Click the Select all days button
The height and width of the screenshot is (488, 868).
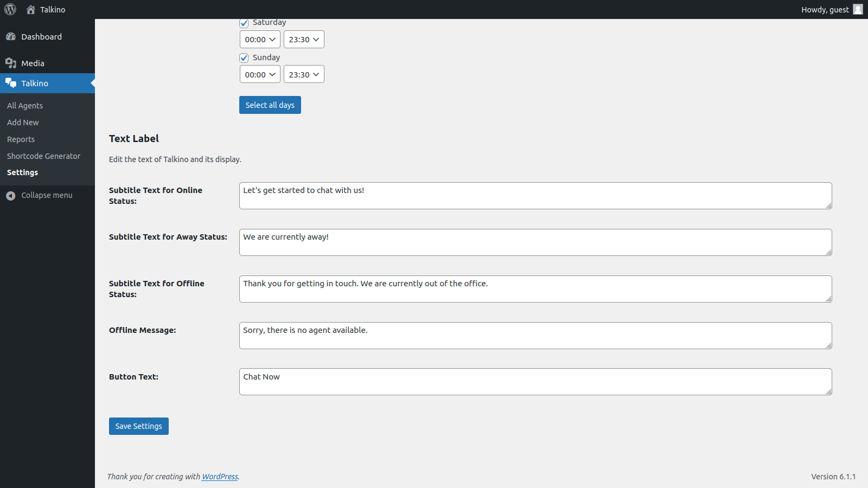click(x=270, y=105)
